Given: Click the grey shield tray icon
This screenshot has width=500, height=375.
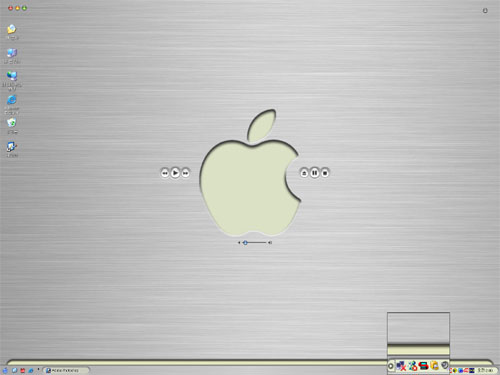Looking at the screenshot, I should [444, 365].
